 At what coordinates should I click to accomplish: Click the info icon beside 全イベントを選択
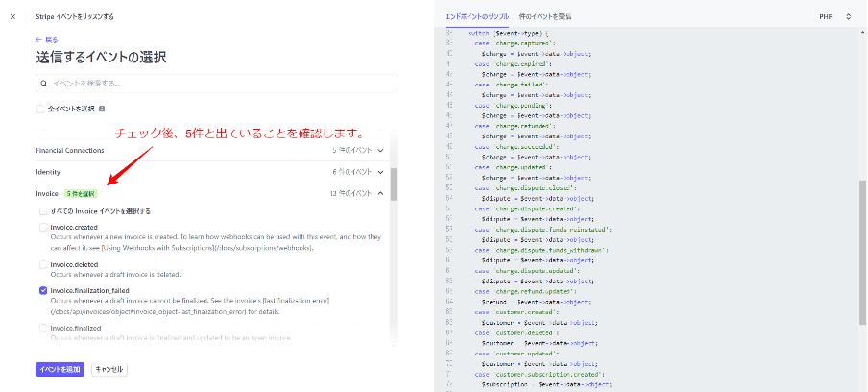pyautogui.click(x=102, y=109)
